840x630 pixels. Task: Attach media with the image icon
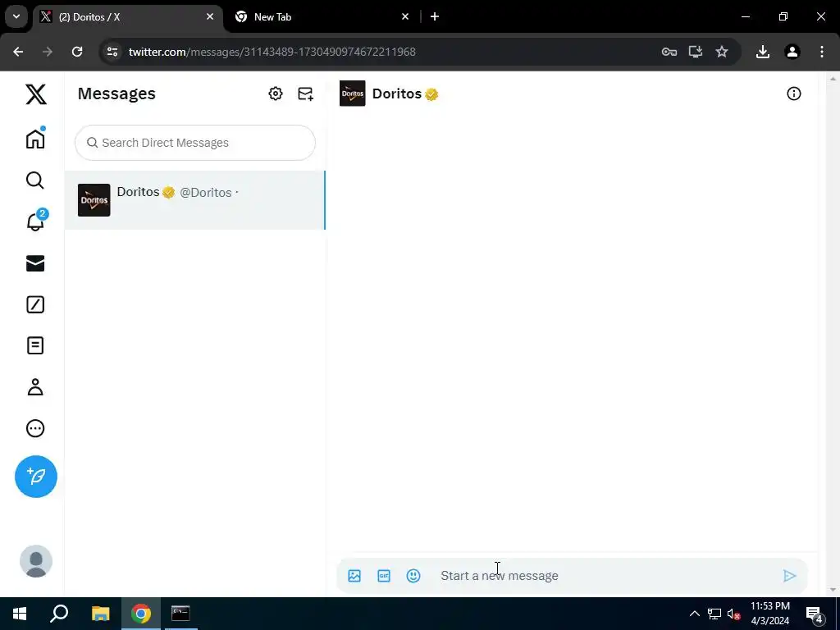click(x=354, y=576)
